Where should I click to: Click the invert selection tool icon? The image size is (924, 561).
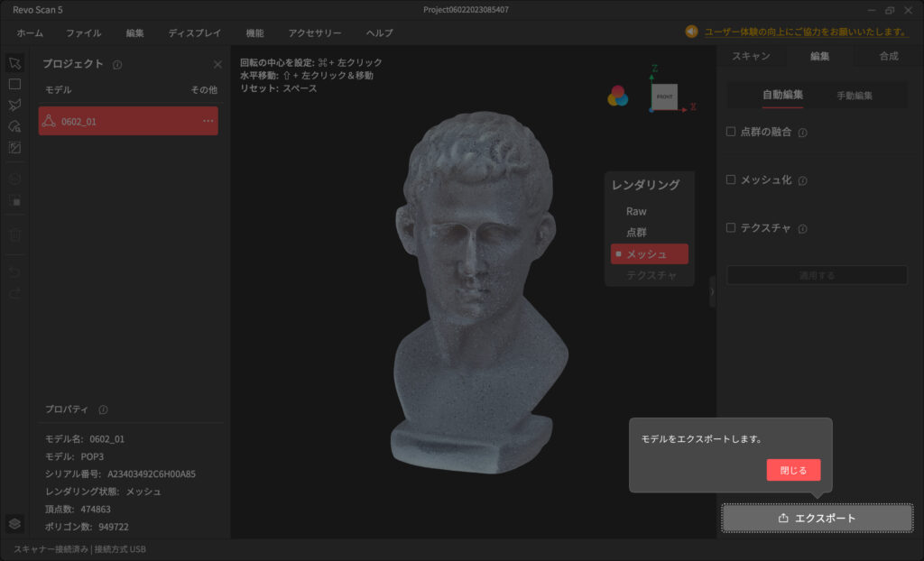[x=14, y=148]
